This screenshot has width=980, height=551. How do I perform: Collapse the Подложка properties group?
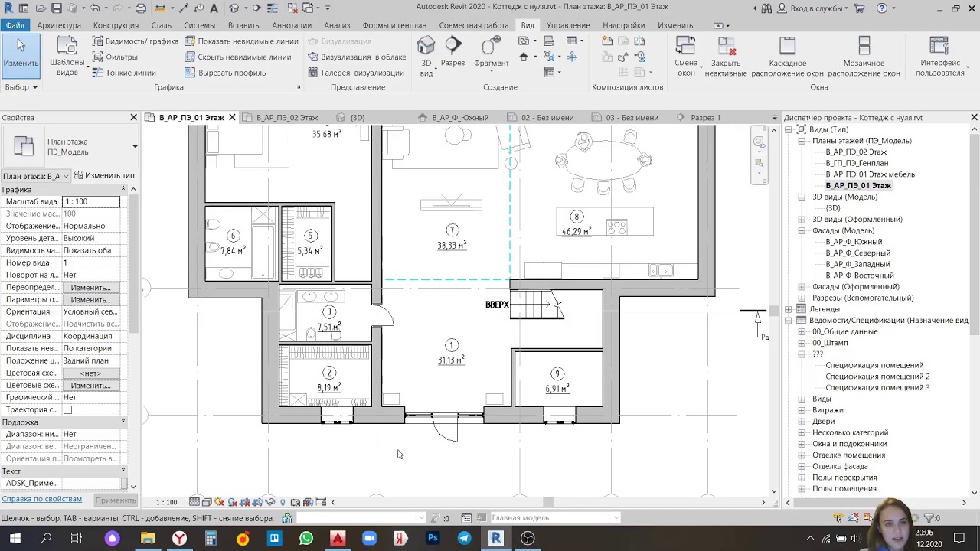[123, 422]
